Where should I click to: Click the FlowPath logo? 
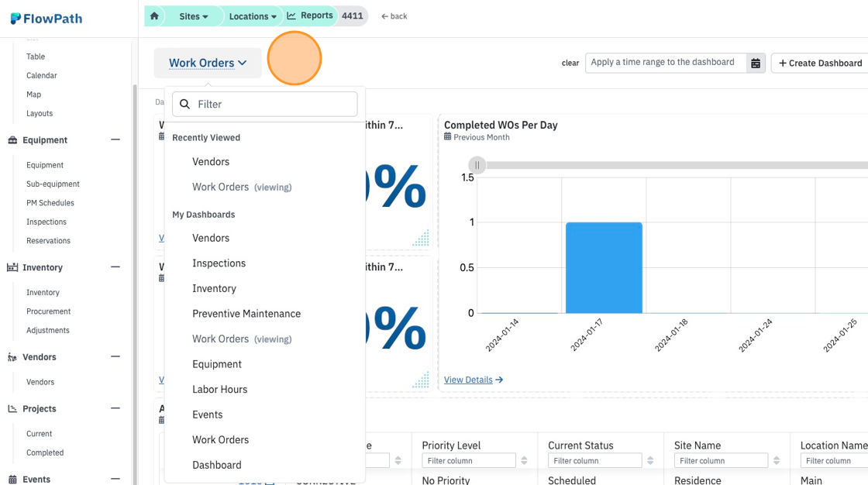pyautogui.click(x=46, y=19)
